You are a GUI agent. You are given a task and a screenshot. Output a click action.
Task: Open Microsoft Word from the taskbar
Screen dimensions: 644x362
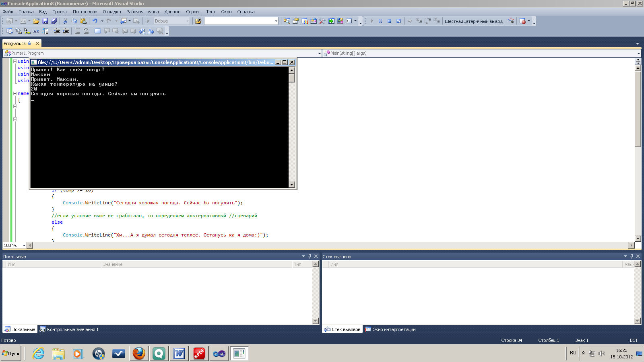click(179, 354)
